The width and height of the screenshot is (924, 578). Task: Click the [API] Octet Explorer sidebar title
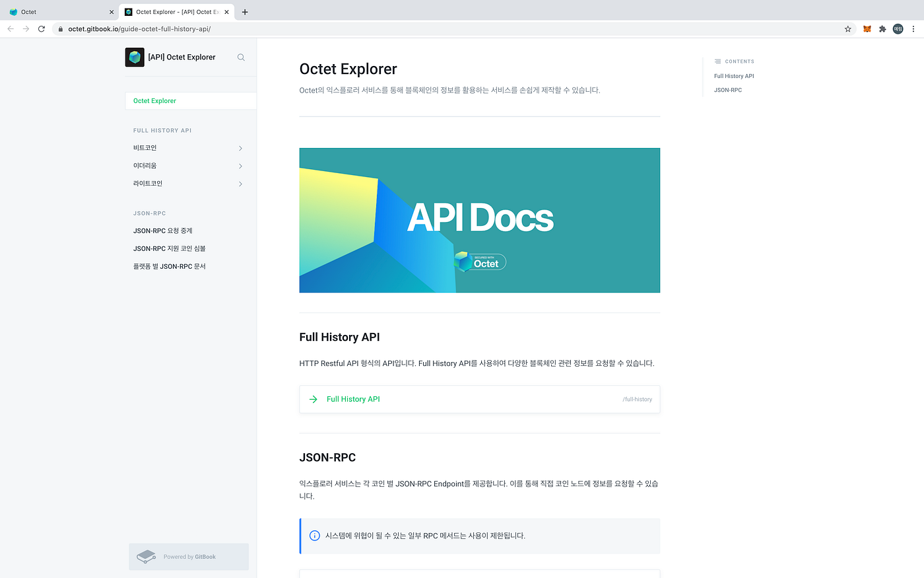coord(181,57)
